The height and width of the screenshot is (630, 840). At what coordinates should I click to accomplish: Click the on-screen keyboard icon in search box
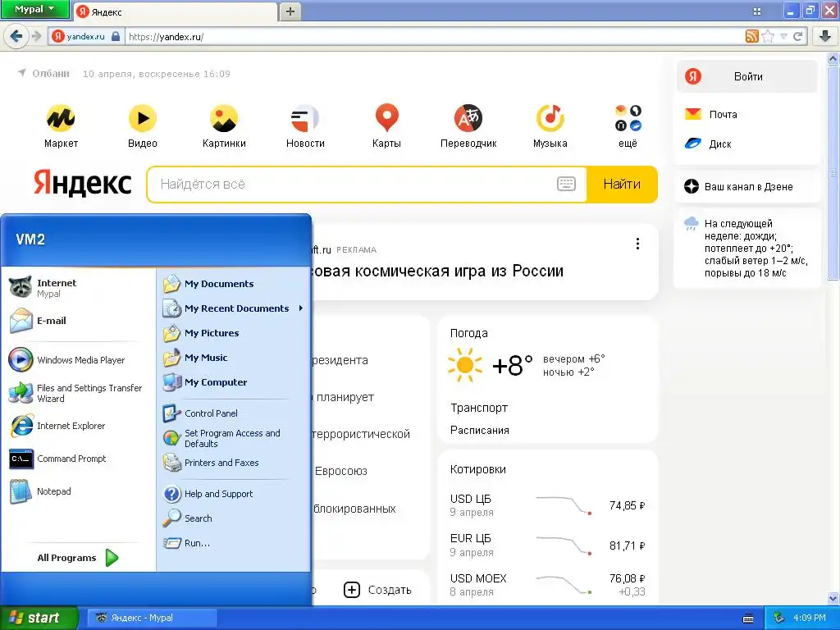tap(566, 185)
